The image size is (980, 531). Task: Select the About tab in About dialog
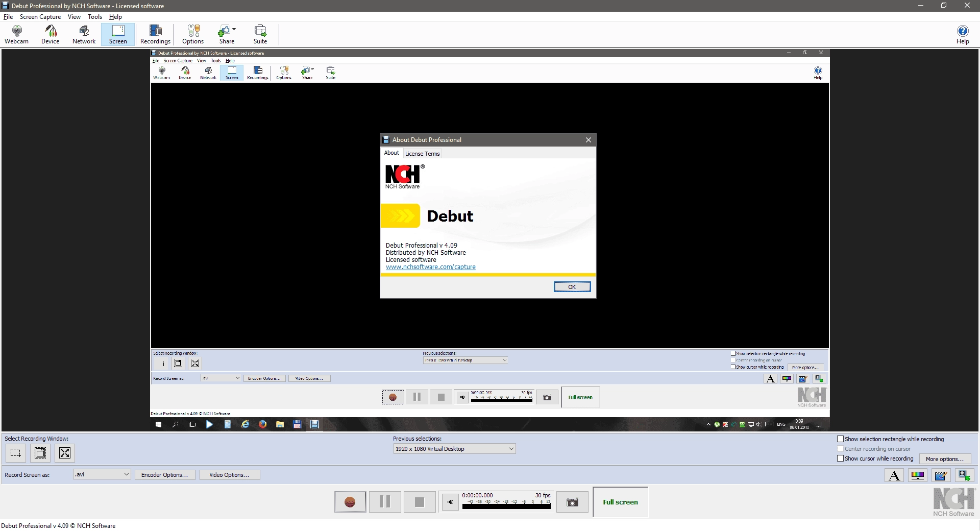pos(391,153)
